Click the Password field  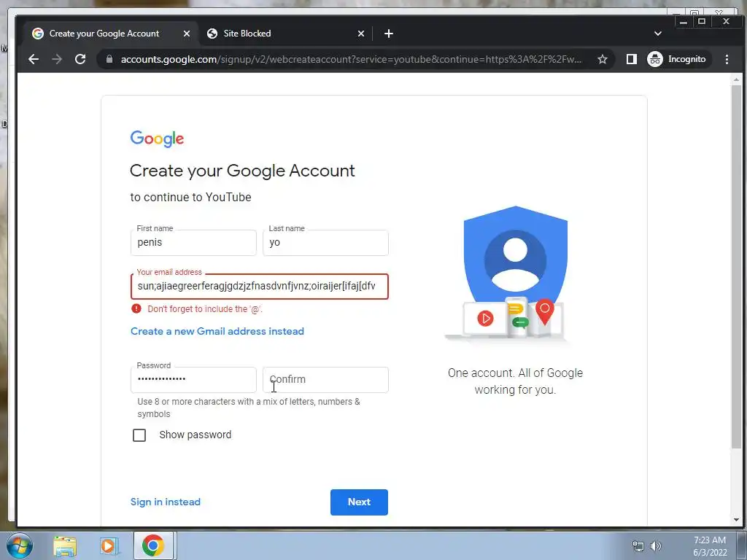193,379
